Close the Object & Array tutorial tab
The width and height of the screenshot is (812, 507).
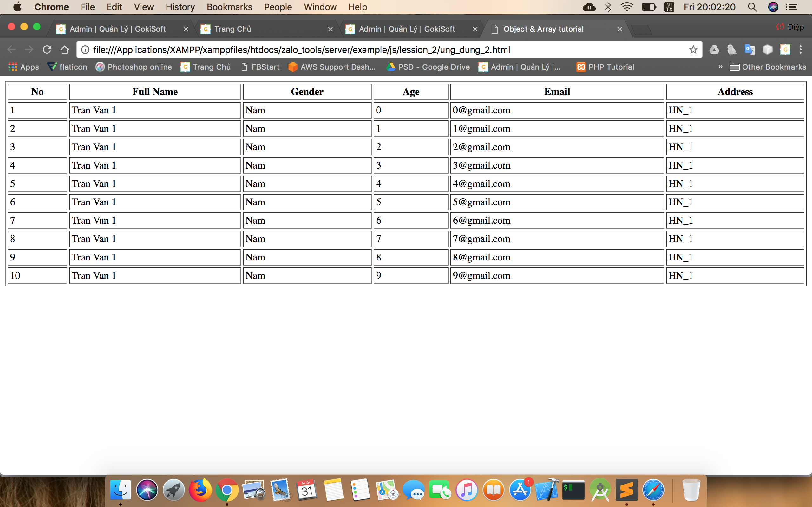point(620,29)
